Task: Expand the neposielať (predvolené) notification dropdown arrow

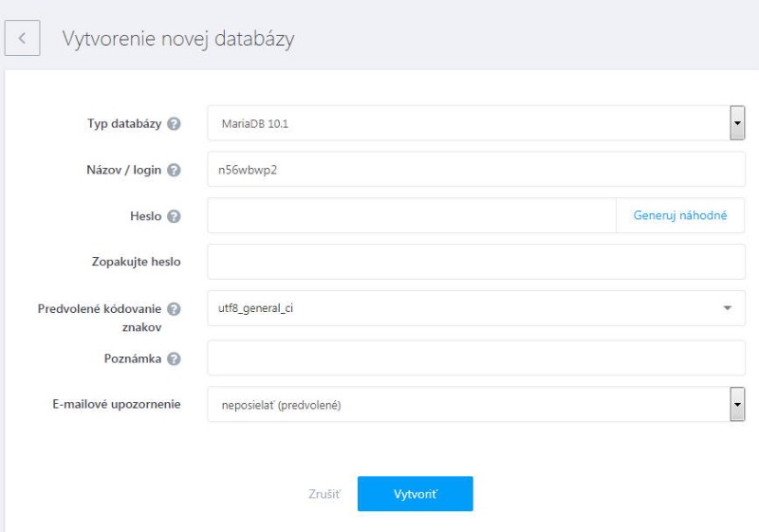Action: click(737, 404)
